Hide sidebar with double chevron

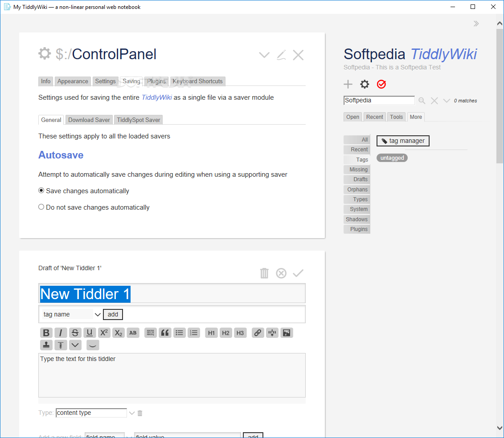pyautogui.click(x=476, y=24)
